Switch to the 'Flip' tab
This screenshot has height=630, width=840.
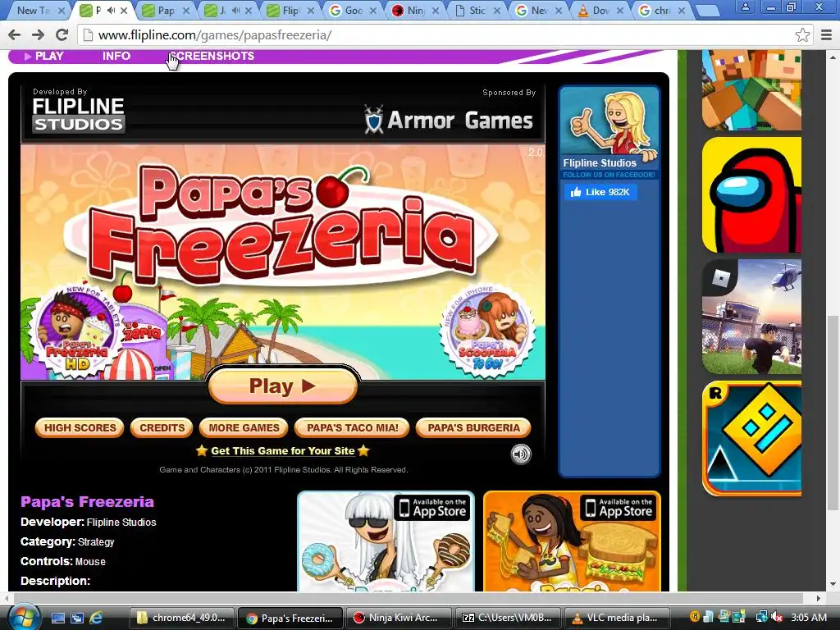coord(290,11)
